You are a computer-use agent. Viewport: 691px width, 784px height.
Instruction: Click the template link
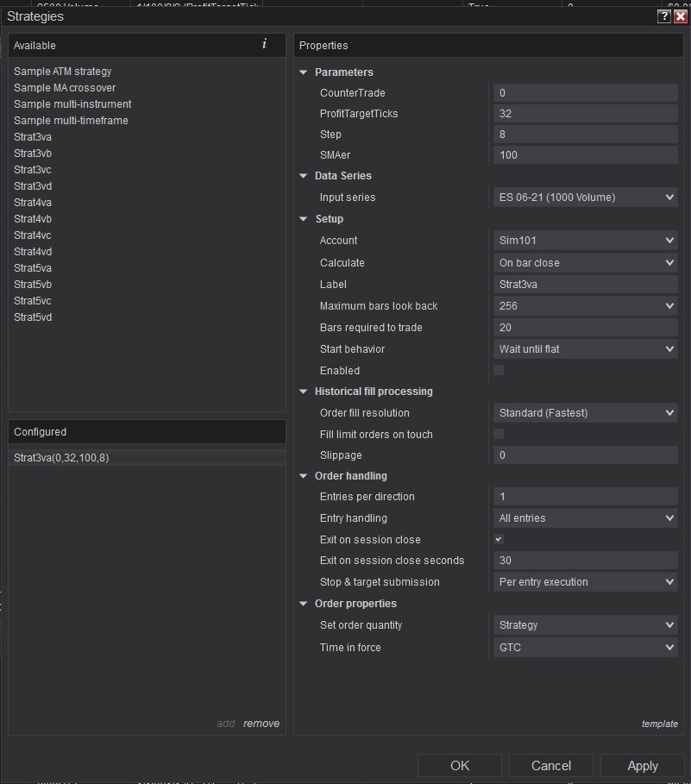[659, 724]
